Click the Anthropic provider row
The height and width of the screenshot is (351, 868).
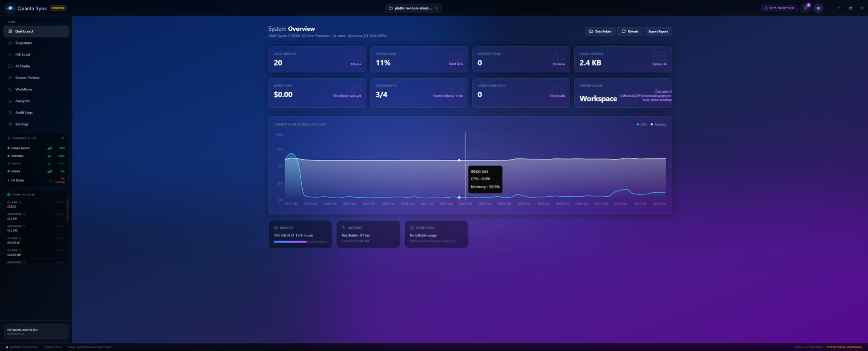(36, 156)
